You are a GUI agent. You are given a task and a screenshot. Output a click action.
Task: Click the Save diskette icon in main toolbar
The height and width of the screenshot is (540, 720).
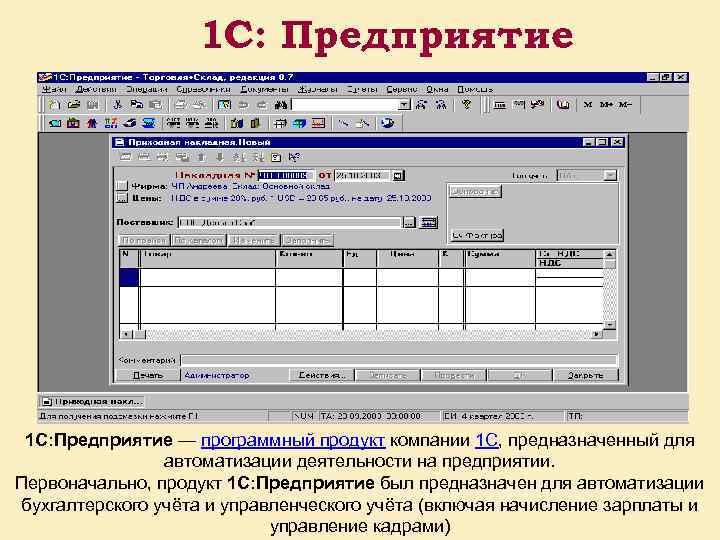point(93,105)
